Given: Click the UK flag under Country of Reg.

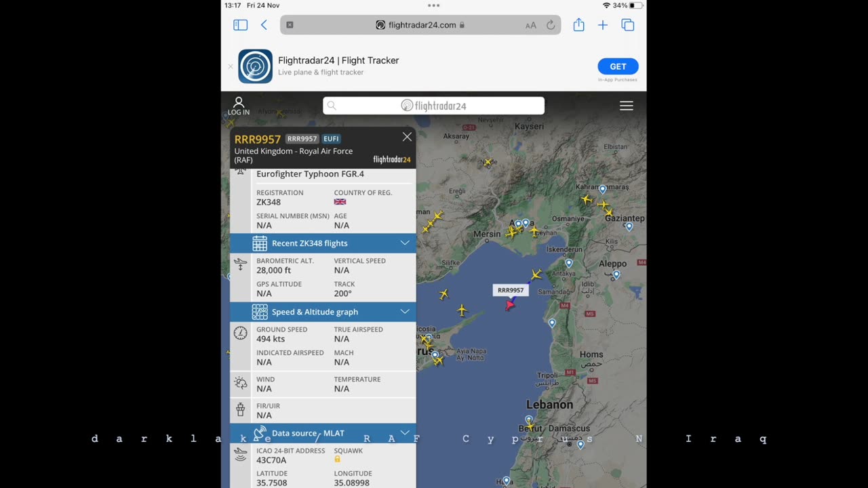Looking at the screenshot, I should click(x=340, y=202).
